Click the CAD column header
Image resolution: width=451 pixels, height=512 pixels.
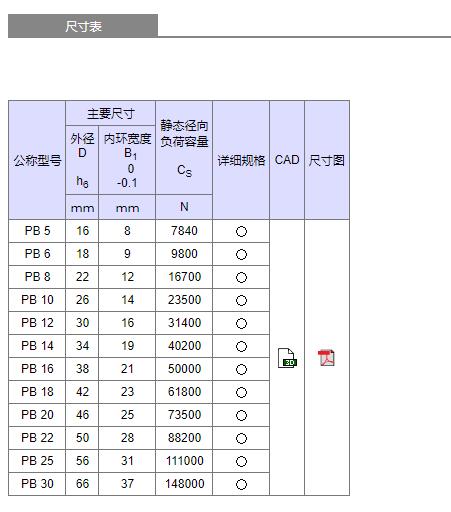tap(287, 160)
